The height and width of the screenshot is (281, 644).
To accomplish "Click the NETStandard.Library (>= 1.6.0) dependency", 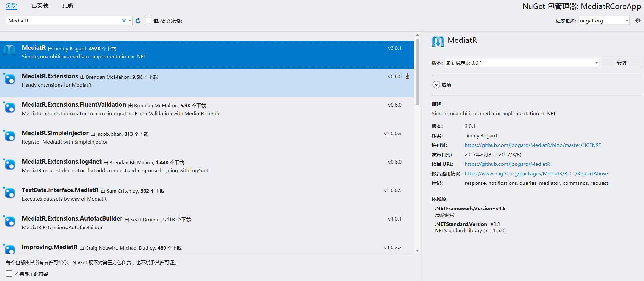I will tap(470, 231).
